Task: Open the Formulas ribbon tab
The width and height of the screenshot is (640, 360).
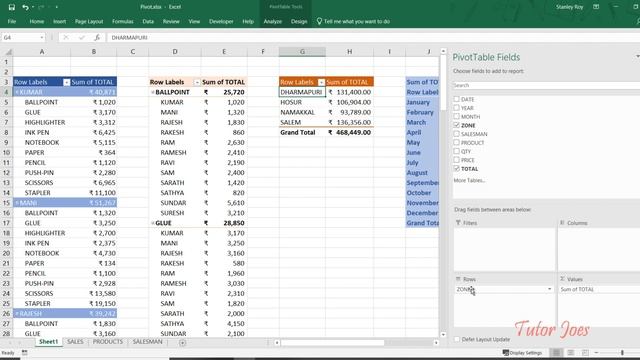Action: 122,21
